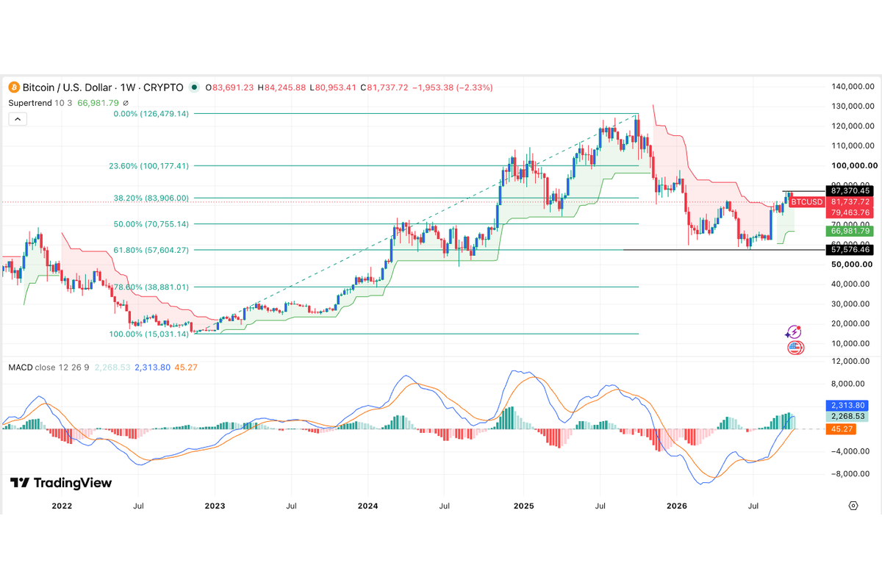Click the crossed-circle icon beside the Supertrend value
The width and height of the screenshot is (882, 588).
125,104
